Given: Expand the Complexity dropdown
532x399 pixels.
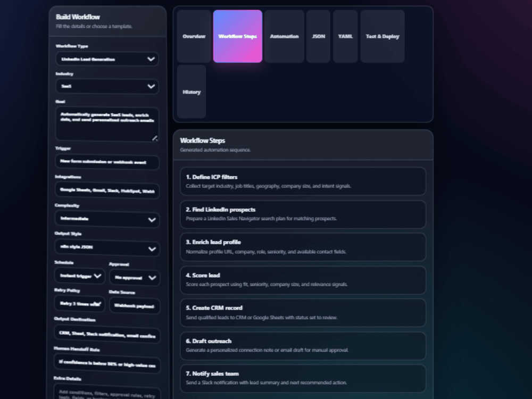Looking at the screenshot, I should [107, 219].
